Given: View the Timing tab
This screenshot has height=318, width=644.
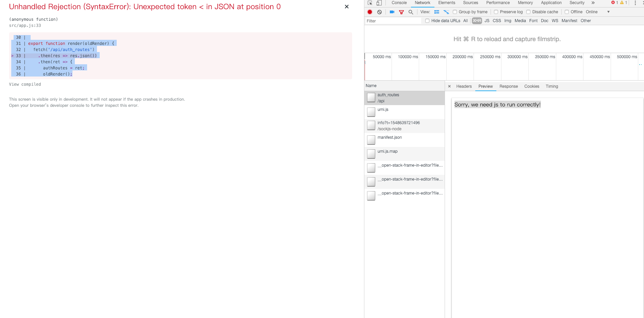Looking at the screenshot, I should [552, 86].
